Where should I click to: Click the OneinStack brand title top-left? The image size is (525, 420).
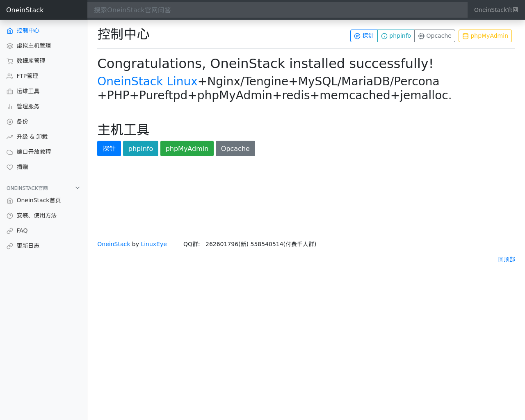point(25,10)
